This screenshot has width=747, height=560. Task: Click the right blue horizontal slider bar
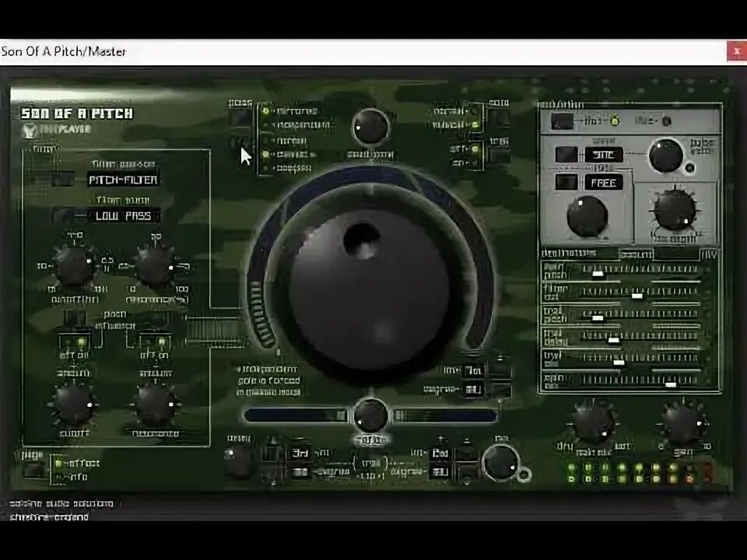coord(445,415)
